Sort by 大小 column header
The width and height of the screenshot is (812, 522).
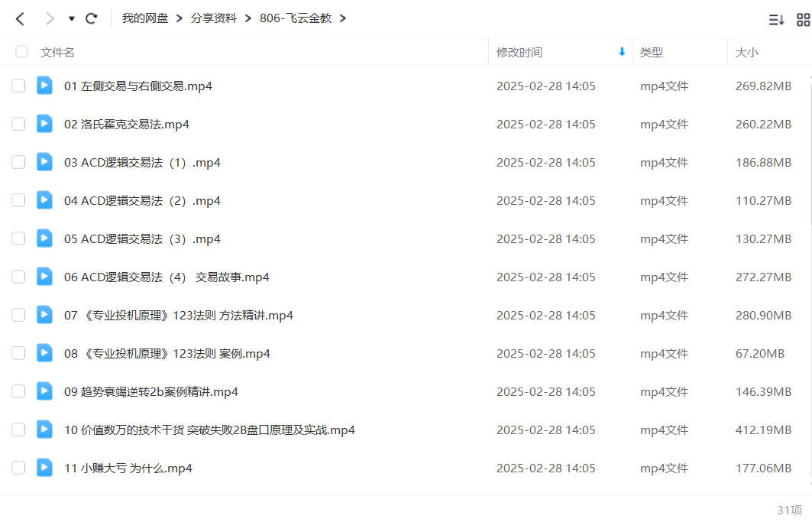pyautogui.click(x=747, y=53)
